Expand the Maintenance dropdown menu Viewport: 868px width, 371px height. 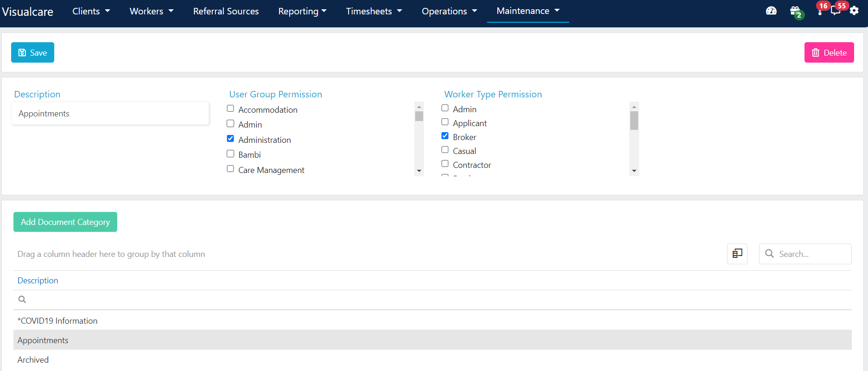coord(528,11)
